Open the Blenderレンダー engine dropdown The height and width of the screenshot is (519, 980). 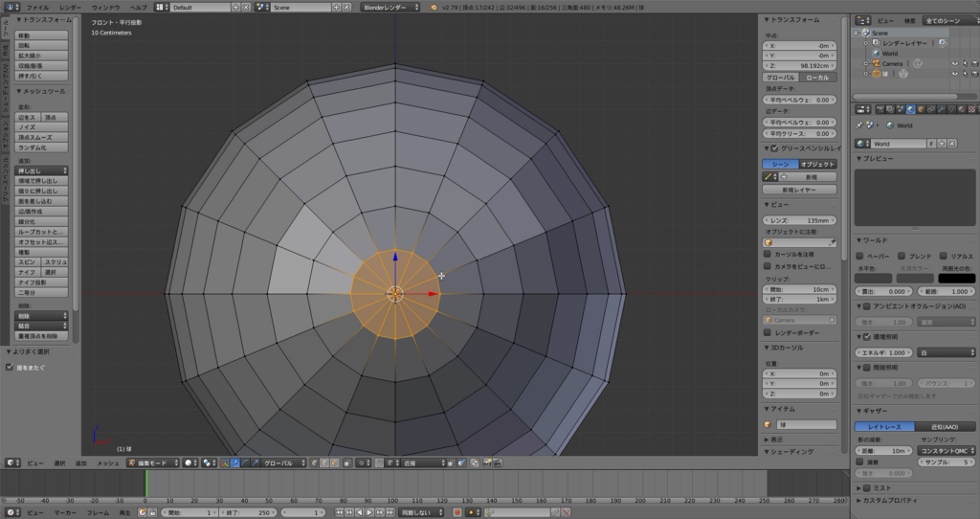[x=390, y=8]
